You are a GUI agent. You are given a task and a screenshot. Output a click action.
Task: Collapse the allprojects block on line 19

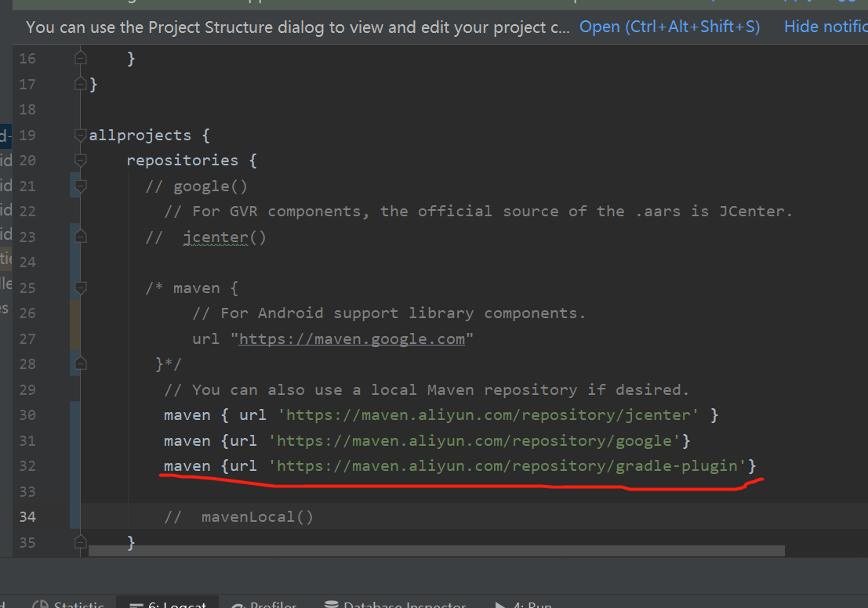79,134
